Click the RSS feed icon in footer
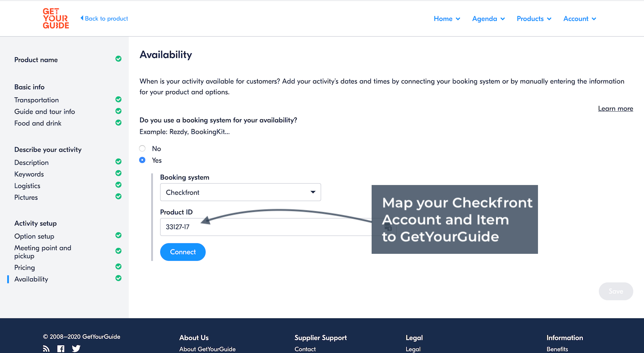Viewport: 644px width, 353px height. click(47, 349)
